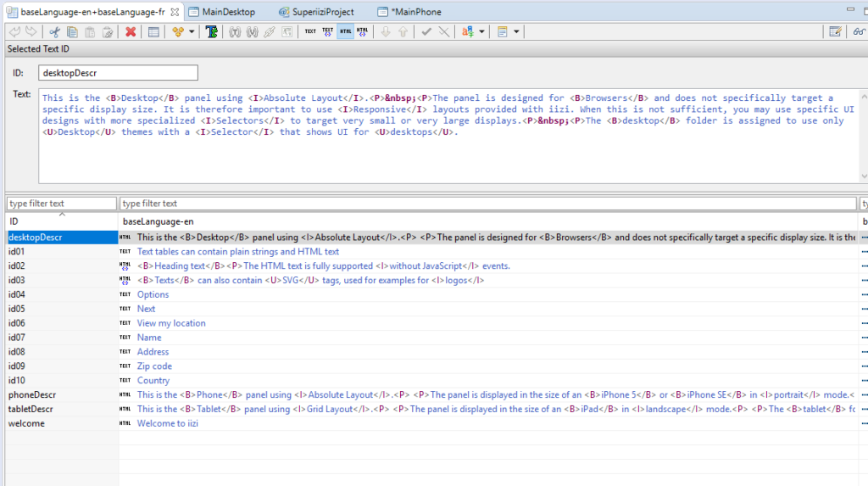Image resolution: width=868 pixels, height=486 pixels.
Task: Click the ID field containing desktopDescr
Action: [118, 73]
